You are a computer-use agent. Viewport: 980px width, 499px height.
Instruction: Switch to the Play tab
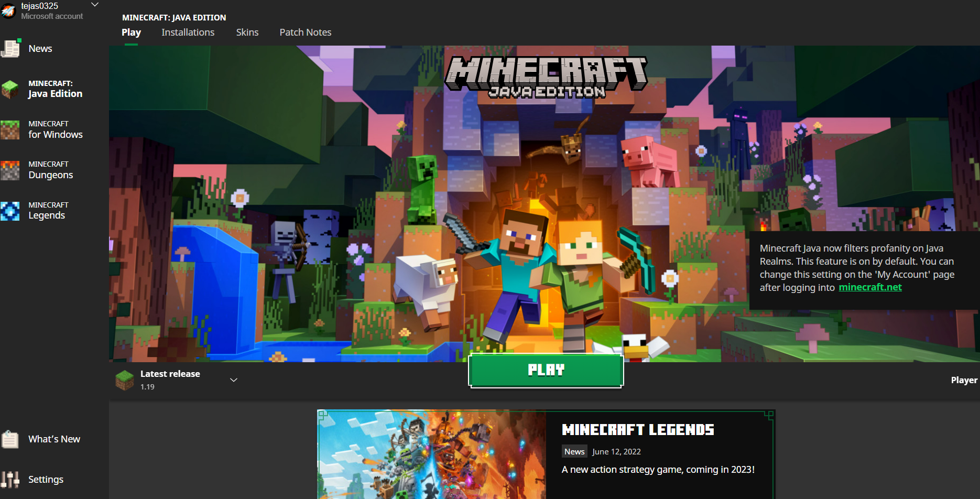pos(131,32)
